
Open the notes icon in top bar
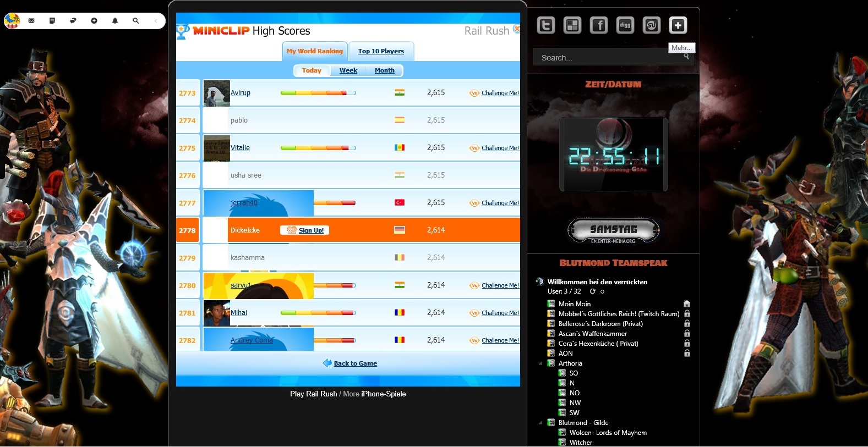[52, 21]
